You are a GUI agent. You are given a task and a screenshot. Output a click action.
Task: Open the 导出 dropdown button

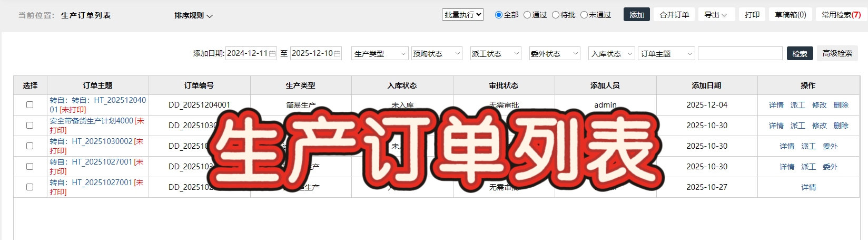pyautogui.click(x=716, y=15)
